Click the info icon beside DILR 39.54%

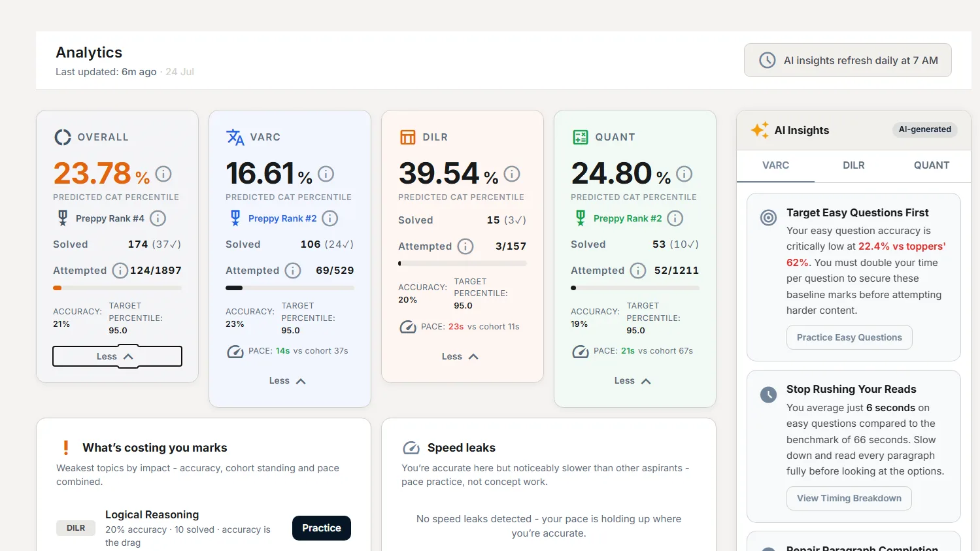[x=512, y=174]
